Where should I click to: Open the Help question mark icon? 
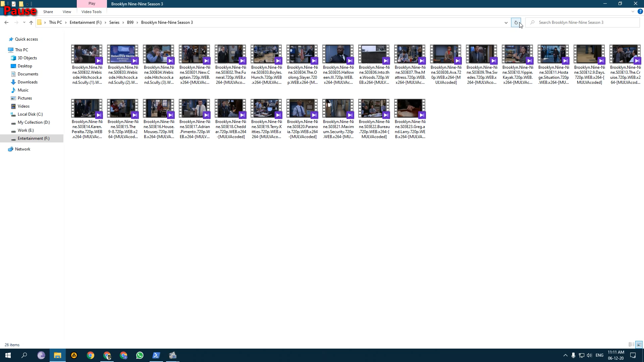(640, 11)
